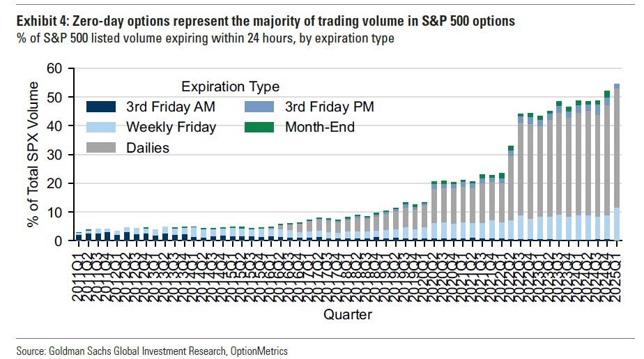This screenshot has height=359, width=644.
Task: Select the 3rd Friday AM legend label
Action: pos(171,107)
